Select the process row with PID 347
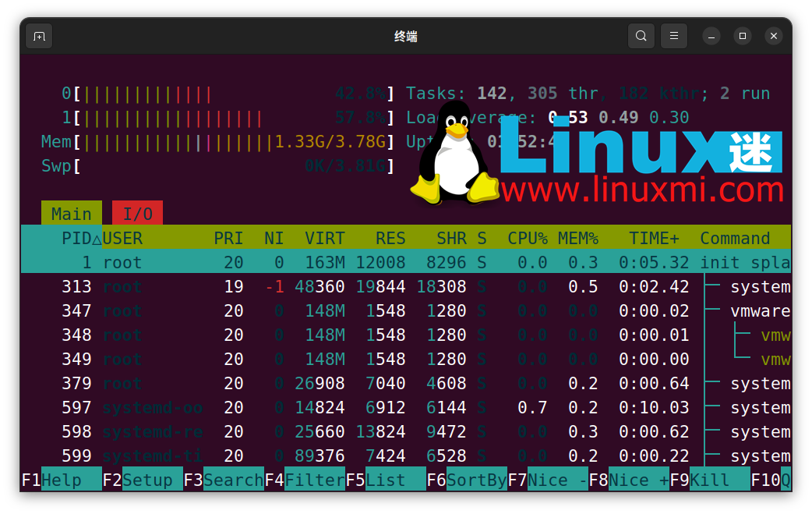Image resolution: width=812 pixels, height=514 pixels. point(406,311)
